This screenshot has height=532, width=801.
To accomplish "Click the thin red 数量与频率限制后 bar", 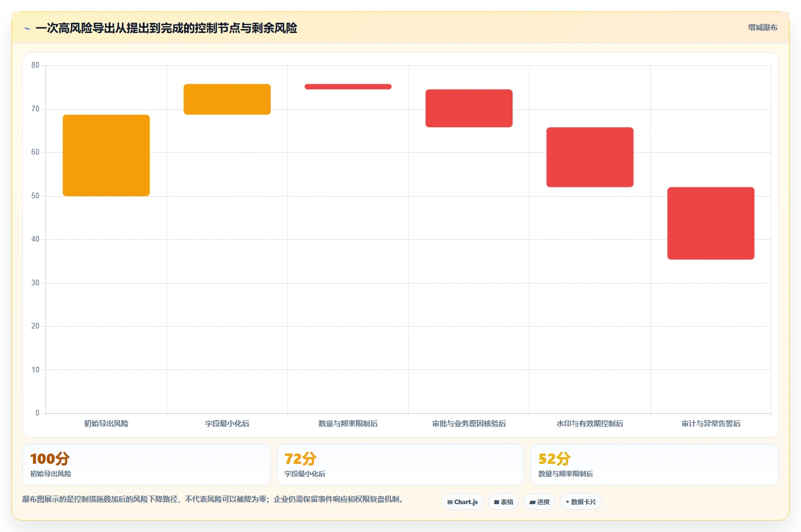I will [x=348, y=87].
